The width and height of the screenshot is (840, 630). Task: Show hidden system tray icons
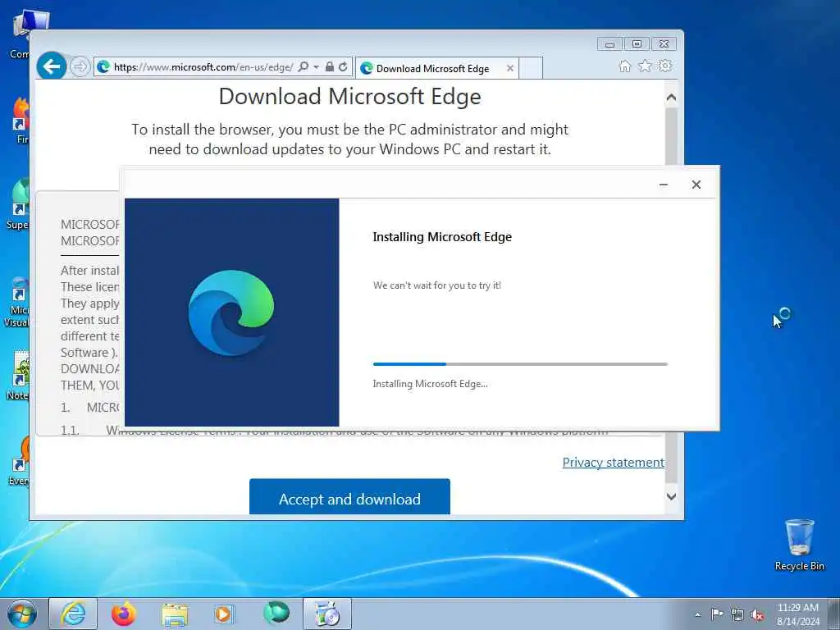(x=697, y=614)
